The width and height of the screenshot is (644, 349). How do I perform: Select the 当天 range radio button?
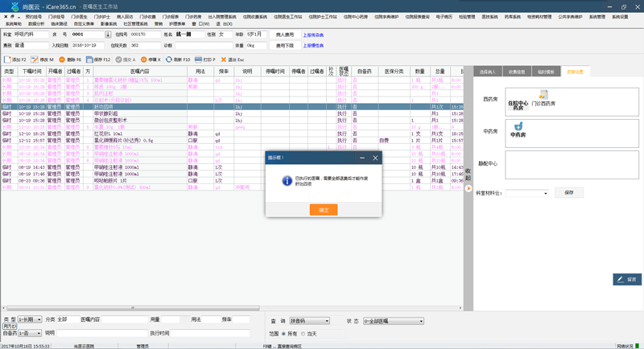pyautogui.click(x=303, y=334)
